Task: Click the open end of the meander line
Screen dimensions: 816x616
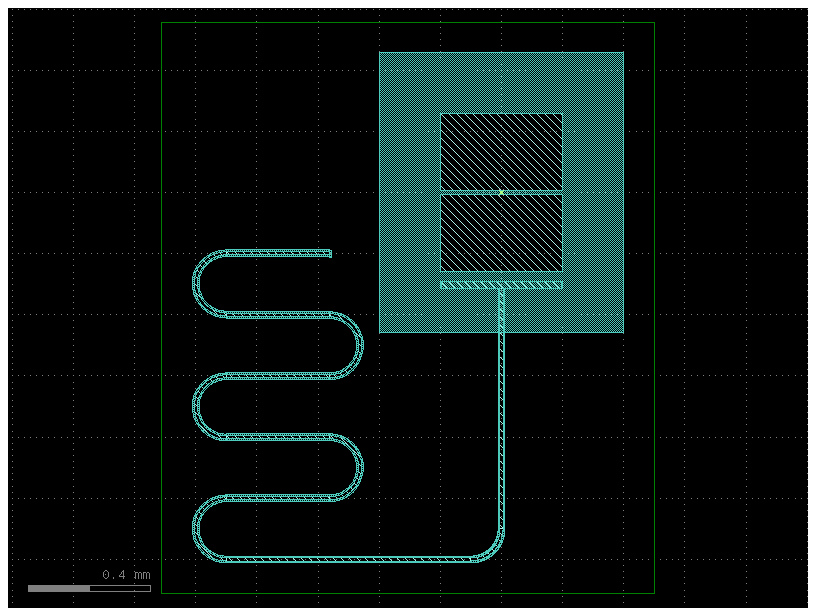Action: point(330,253)
